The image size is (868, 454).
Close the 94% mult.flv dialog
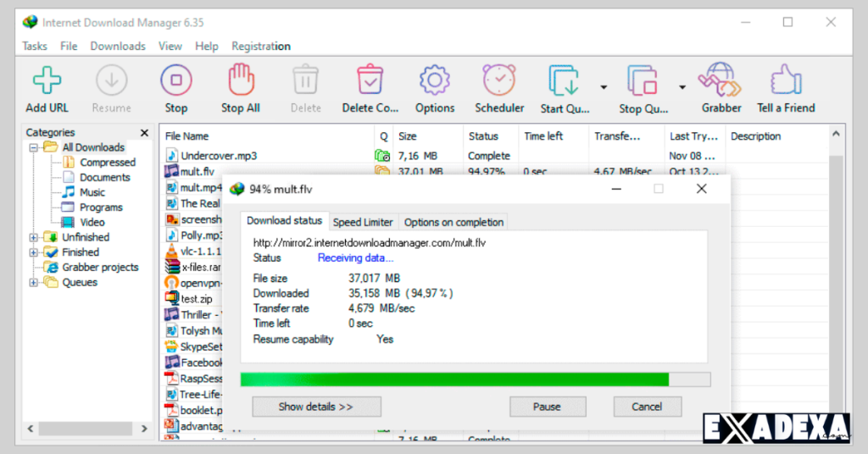point(701,189)
